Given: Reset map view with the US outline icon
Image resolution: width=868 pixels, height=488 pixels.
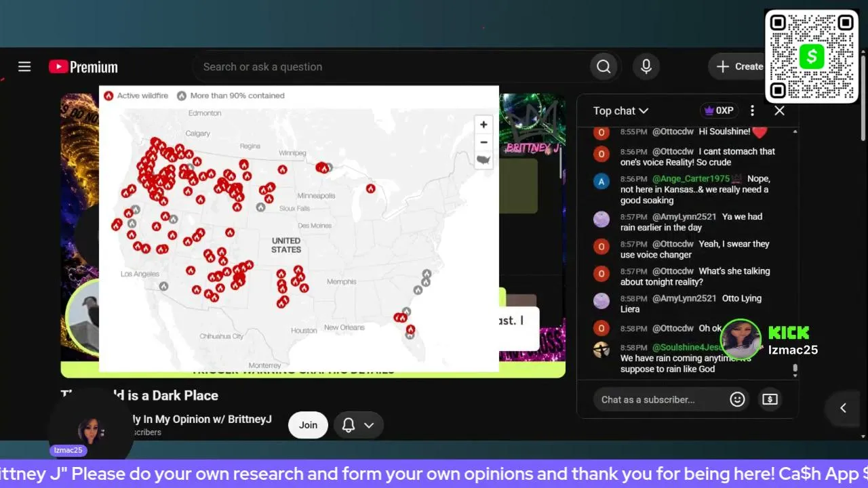Looking at the screenshot, I should point(484,160).
